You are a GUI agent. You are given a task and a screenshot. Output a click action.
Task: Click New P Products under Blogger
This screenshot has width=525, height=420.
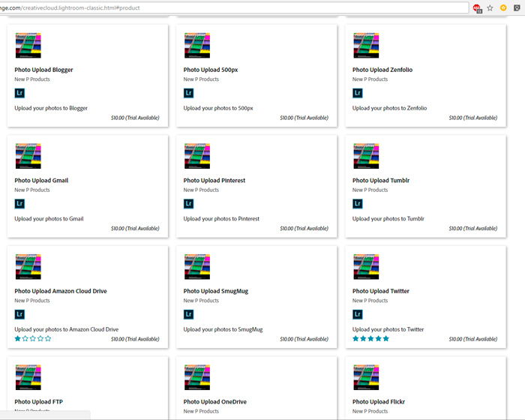click(x=32, y=79)
